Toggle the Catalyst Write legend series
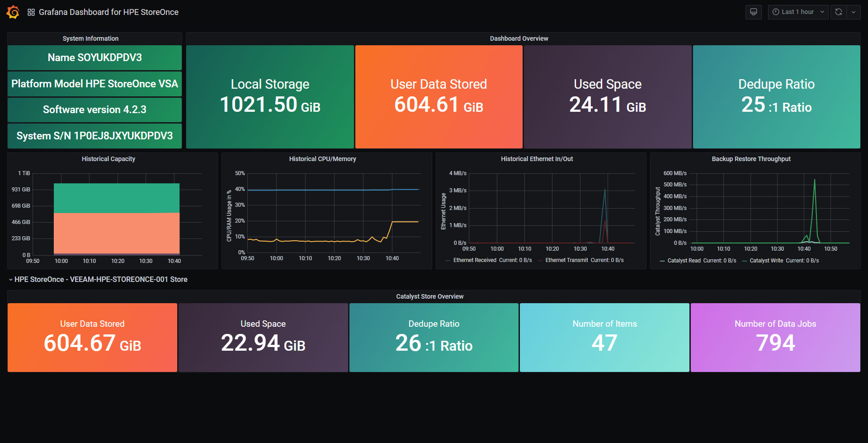 coord(766,261)
